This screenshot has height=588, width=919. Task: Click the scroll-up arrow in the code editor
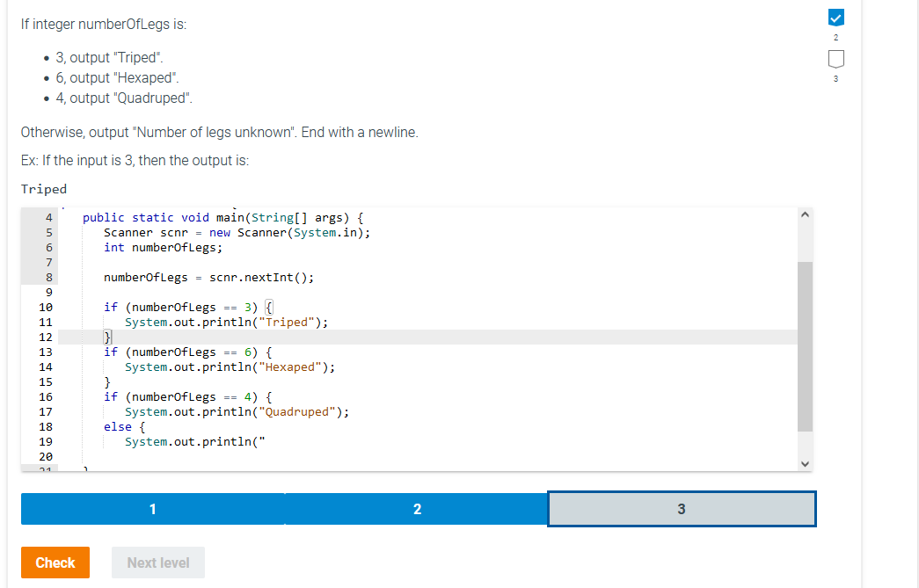click(x=804, y=213)
